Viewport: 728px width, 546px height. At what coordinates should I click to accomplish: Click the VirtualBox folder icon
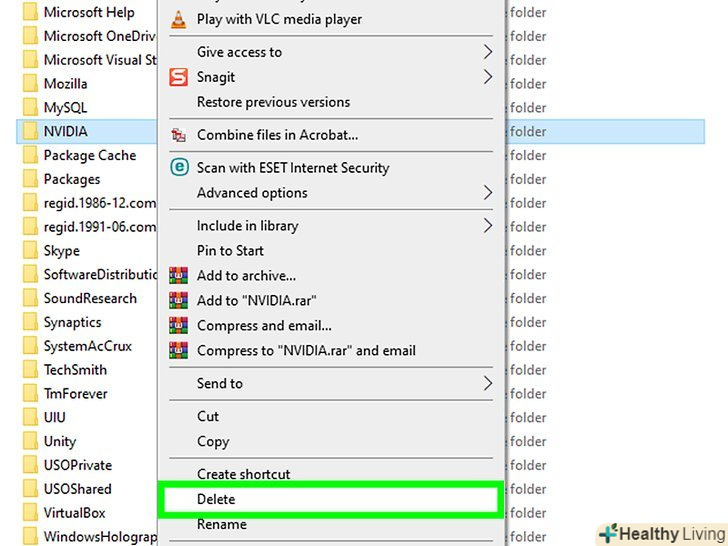(30, 513)
